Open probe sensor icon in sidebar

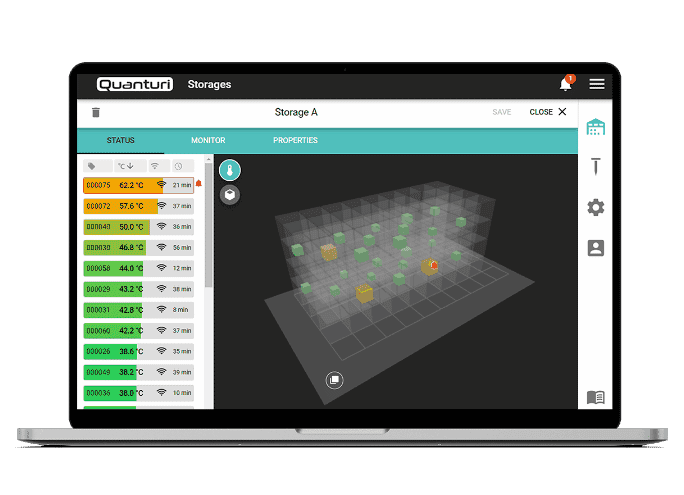pos(595,166)
